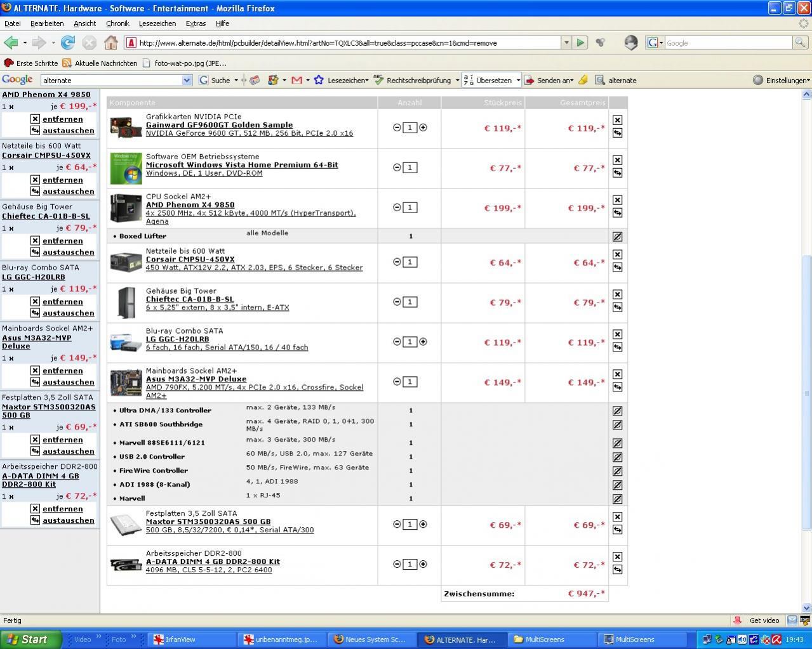Click Get video in status bar
Viewport: 812px width, 649px height.
point(764,620)
